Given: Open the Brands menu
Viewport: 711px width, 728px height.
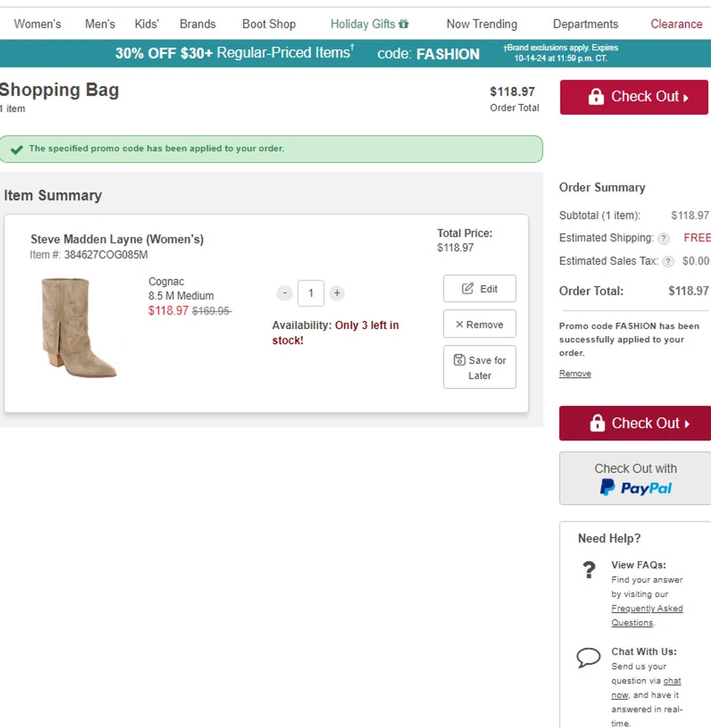Looking at the screenshot, I should coord(198,24).
